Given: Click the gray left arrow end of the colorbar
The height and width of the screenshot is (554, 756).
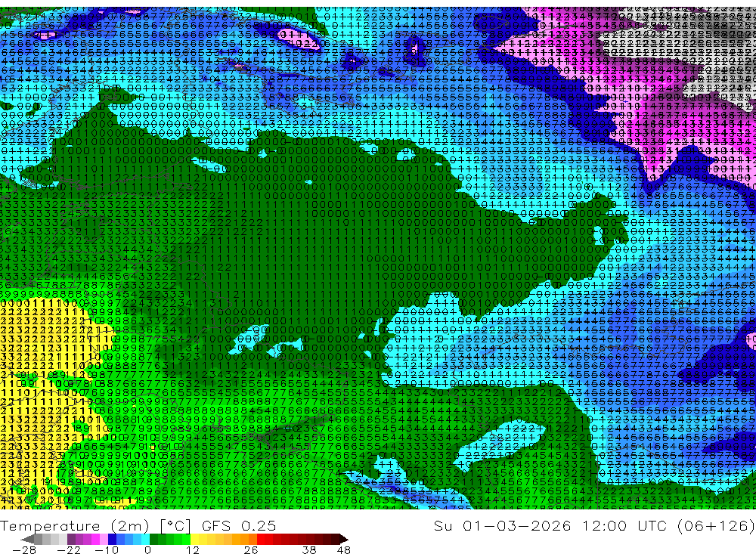Looking at the screenshot, I should coord(27,539).
